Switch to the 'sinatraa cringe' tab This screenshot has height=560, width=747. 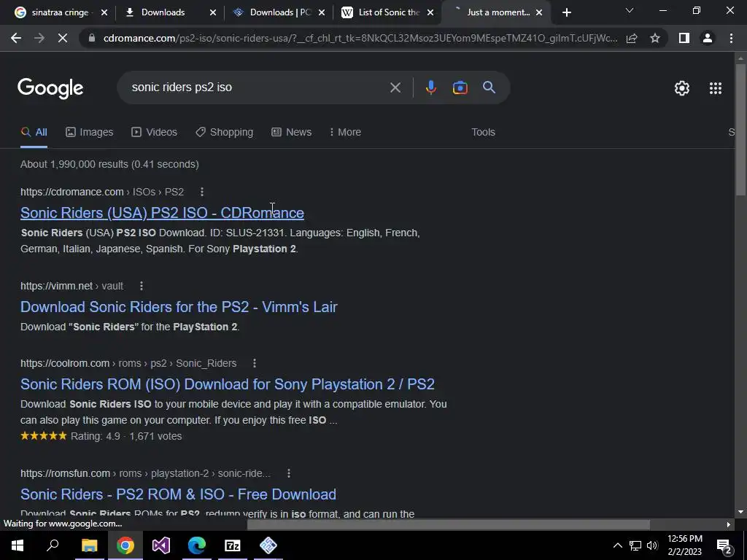(59, 13)
